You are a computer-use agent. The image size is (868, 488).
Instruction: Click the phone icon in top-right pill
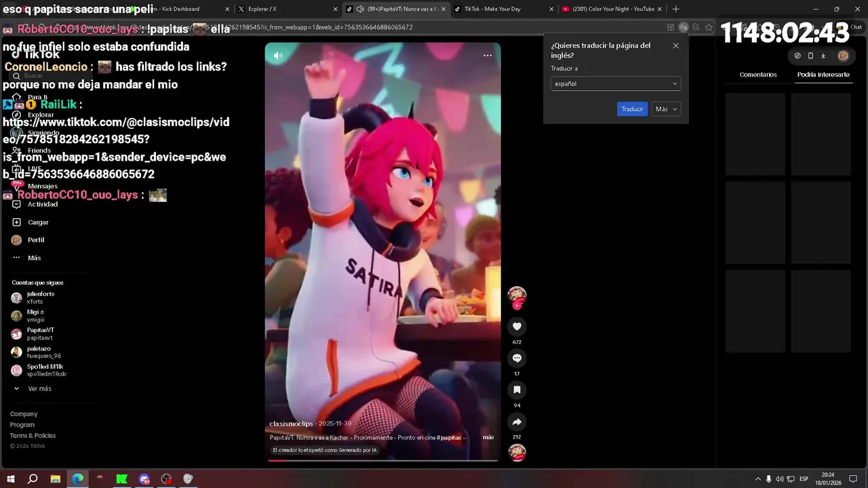coord(810,56)
